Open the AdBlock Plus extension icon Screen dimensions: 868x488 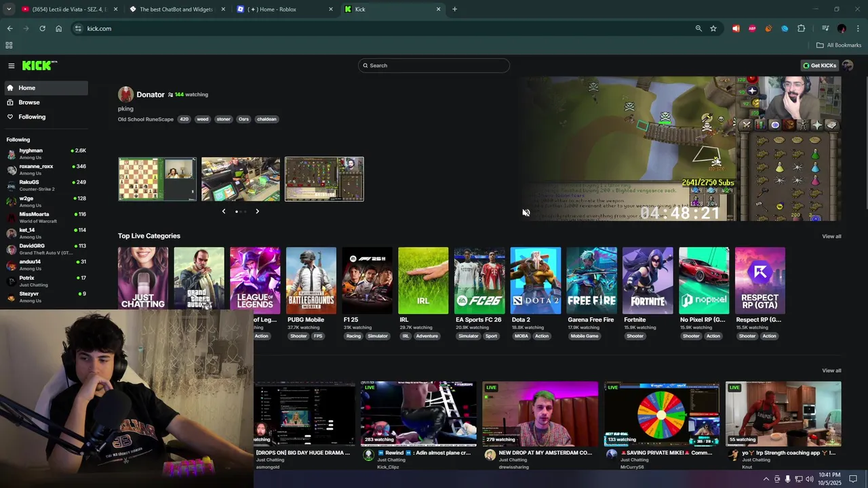752,28
